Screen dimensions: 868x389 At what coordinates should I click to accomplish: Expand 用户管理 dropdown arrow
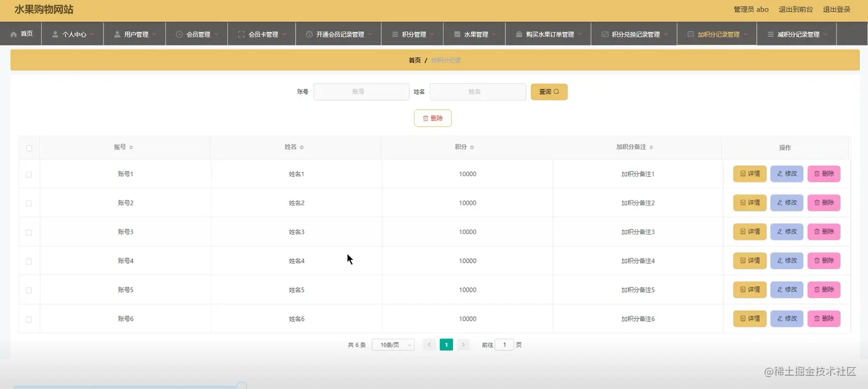tap(154, 34)
